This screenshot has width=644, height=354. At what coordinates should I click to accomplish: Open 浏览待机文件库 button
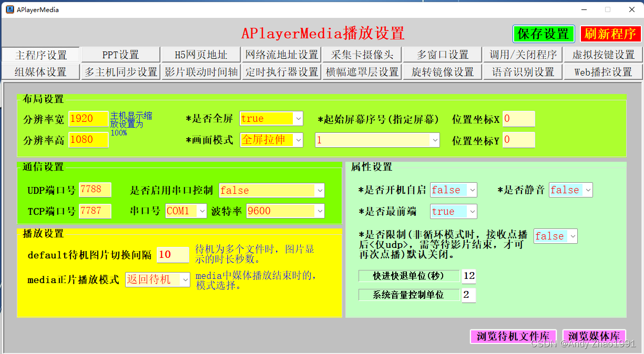point(513,337)
